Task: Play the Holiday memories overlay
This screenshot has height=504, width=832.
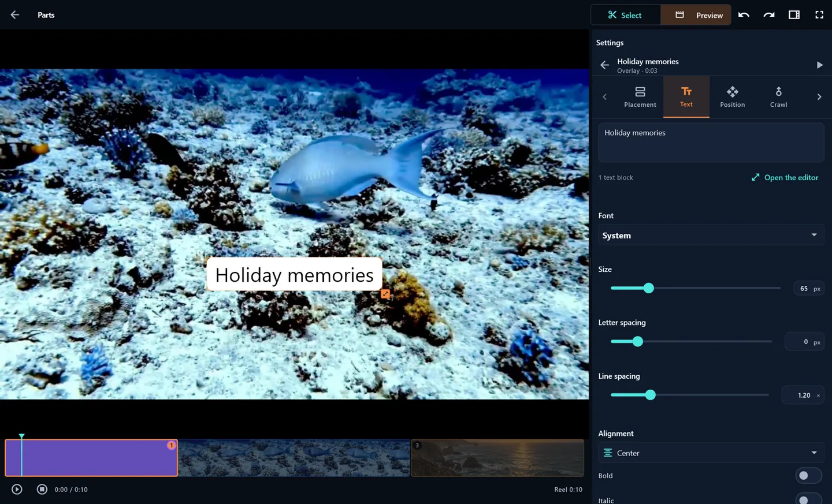Action: point(819,65)
